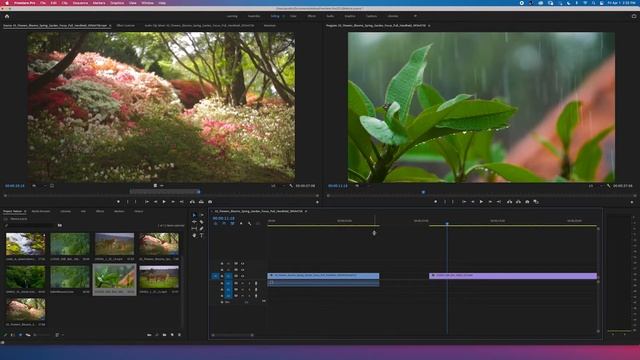Switch the Project panel to List View
The width and height of the screenshot is (640, 360).
coord(13,335)
